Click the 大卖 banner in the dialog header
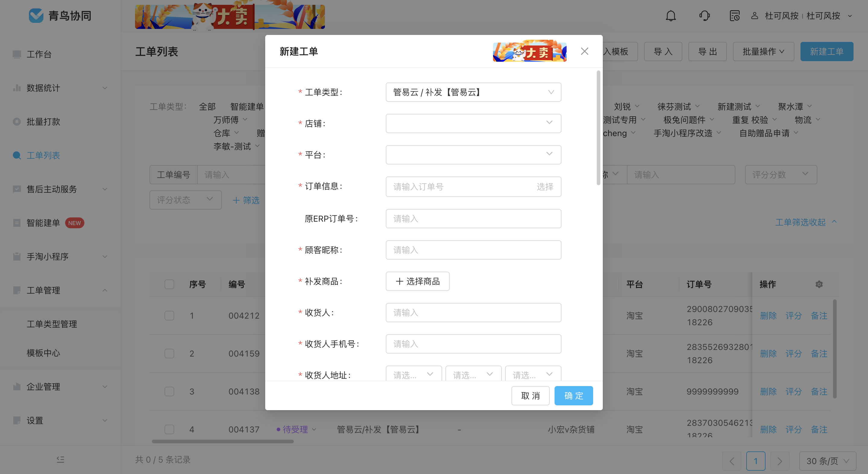Screen dimensions: 868x474 tap(530, 51)
